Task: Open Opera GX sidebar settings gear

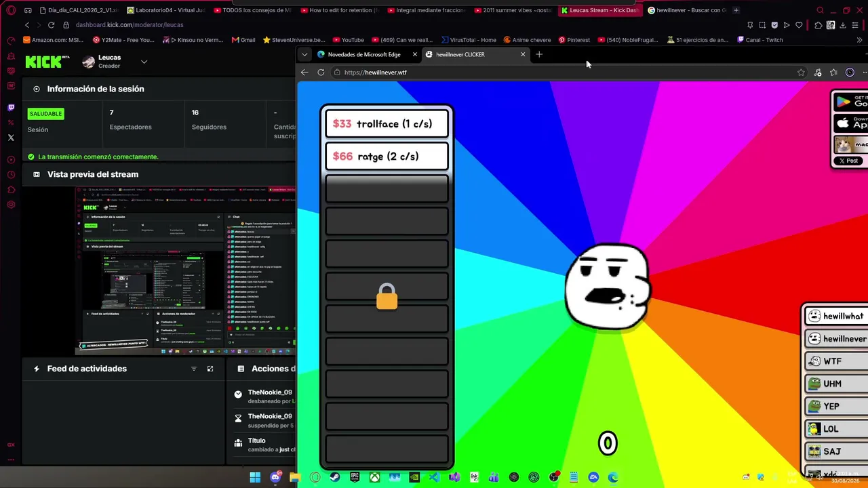Action: 11,205
